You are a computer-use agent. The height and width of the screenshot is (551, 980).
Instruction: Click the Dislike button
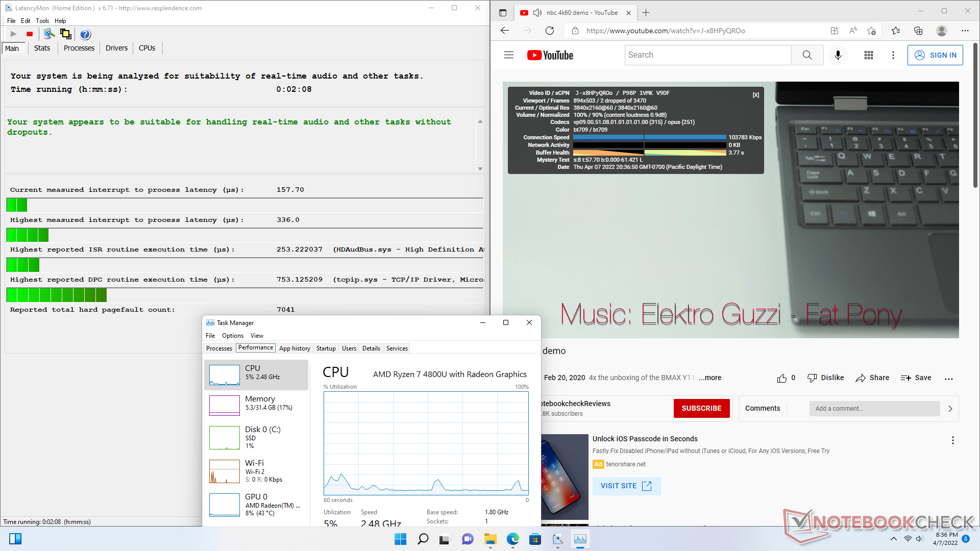point(825,378)
